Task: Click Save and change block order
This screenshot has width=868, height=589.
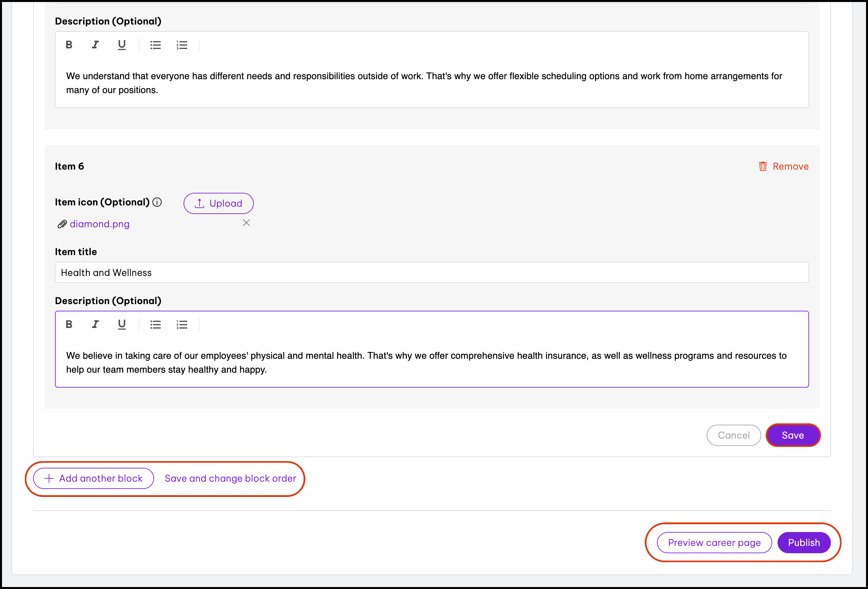Action: (231, 478)
